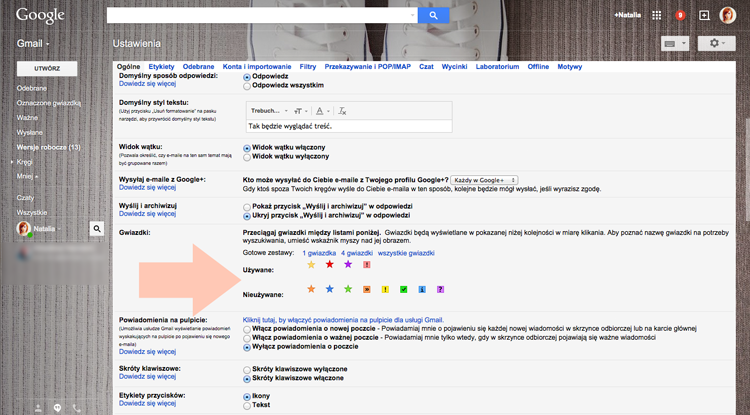Select the red exclamation mark icon
This screenshot has width=750, height=415.
tap(367, 264)
